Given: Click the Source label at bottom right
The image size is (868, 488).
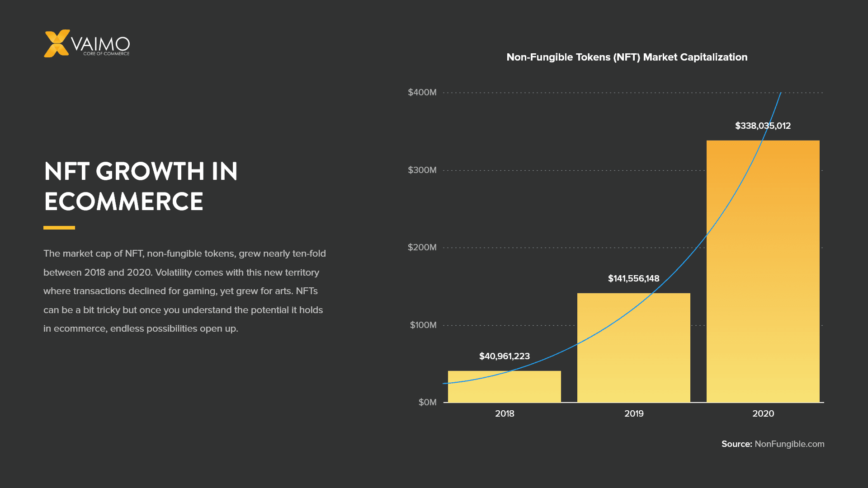Looking at the screenshot, I should (737, 444).
